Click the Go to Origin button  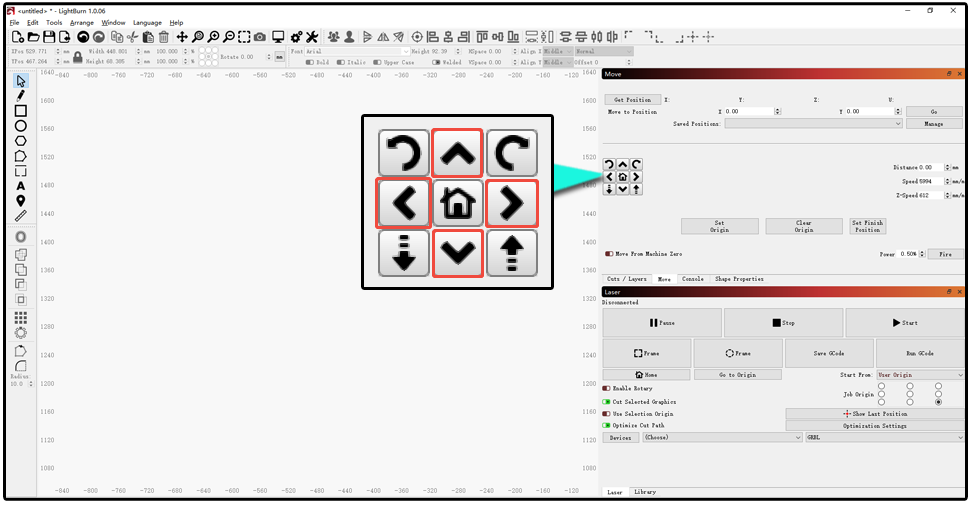[738, 375]
